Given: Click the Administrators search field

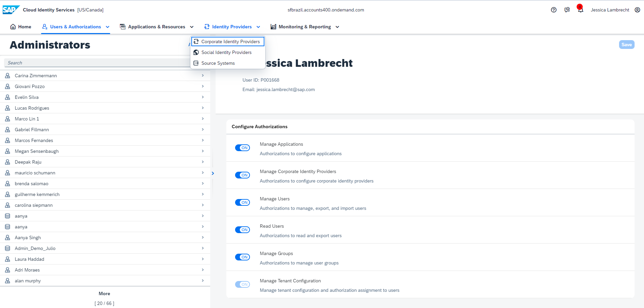Looking at the screenshot, I should click(98, 63).
